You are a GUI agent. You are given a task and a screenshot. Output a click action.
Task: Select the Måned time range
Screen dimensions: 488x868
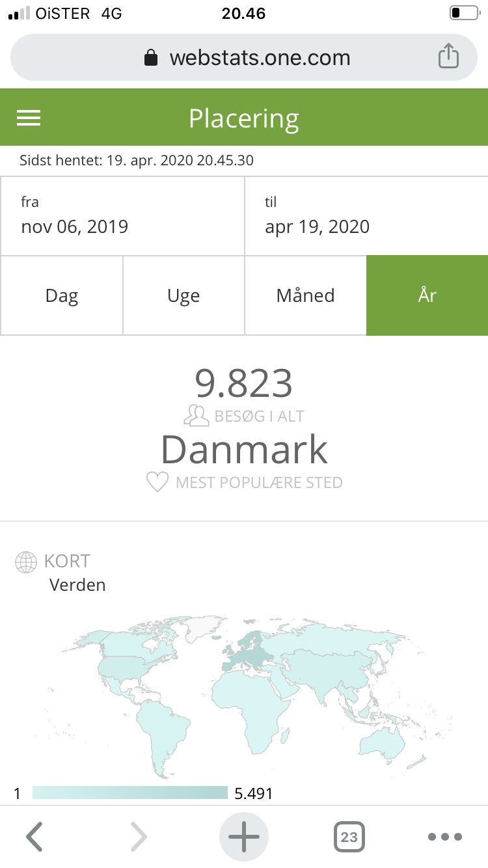(305, 295)
